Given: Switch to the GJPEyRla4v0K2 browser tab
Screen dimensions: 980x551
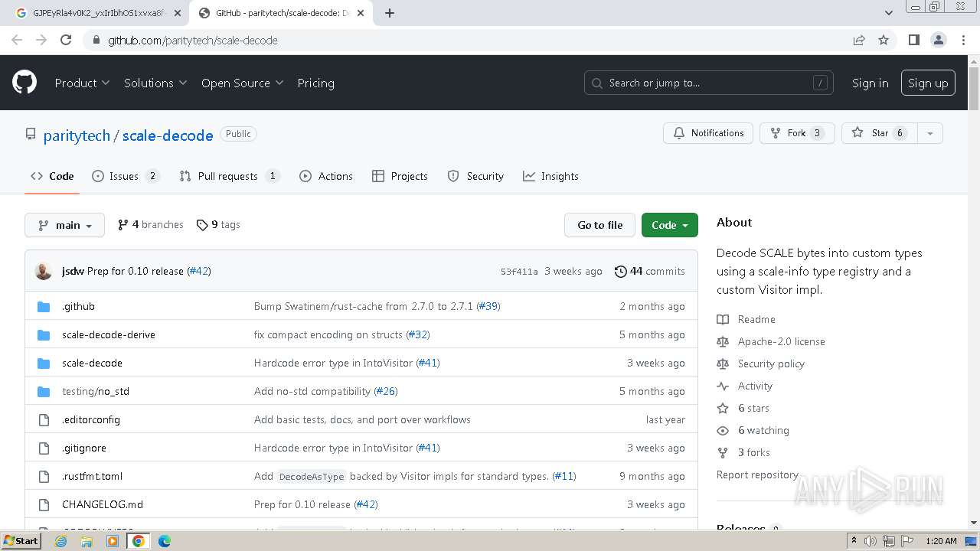Looking at the screenshot, I should (x=98, y=13).
